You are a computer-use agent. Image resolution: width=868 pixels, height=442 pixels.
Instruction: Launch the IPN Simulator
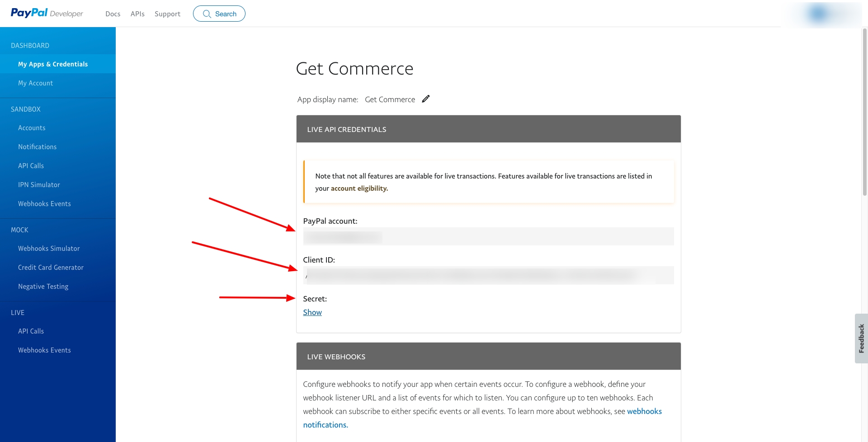tap(39, 185)
